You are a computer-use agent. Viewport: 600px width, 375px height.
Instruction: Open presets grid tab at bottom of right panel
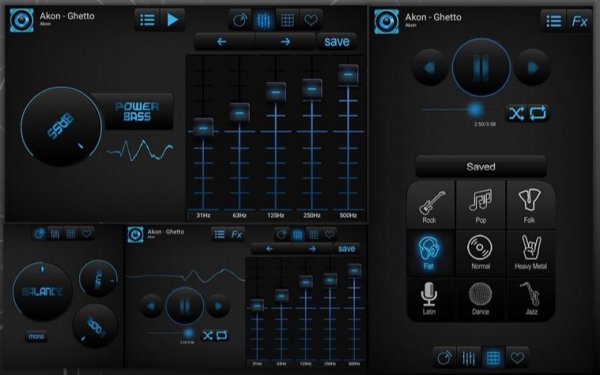pos(493,358)
